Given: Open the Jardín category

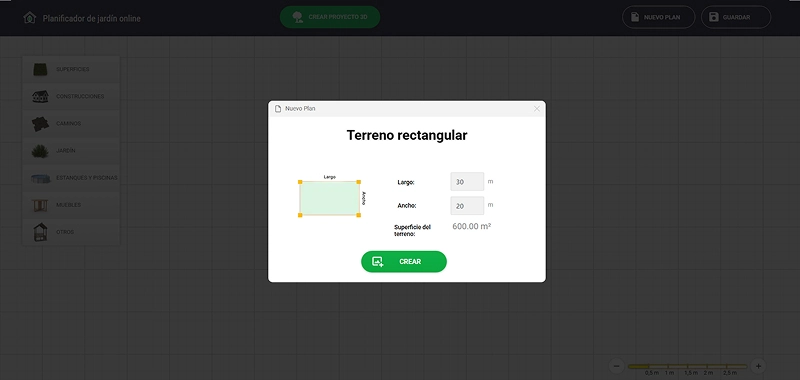Looking at the screenshot, I should [71, 151].
